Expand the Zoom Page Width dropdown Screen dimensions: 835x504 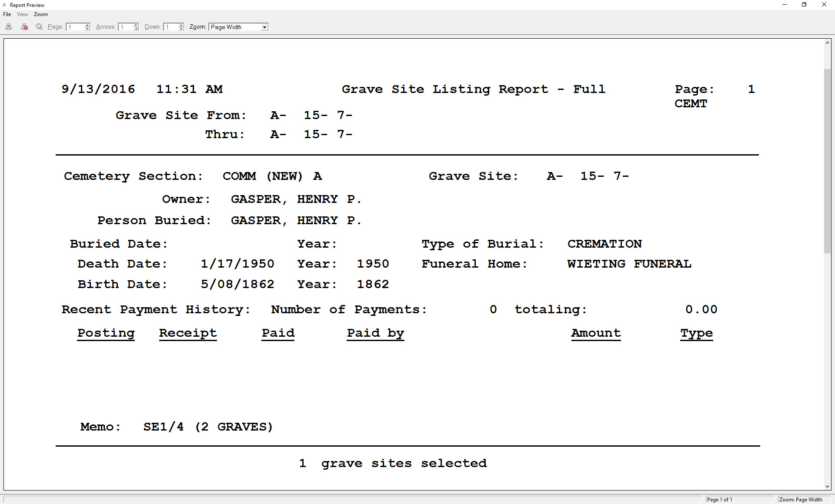[264, 27]
